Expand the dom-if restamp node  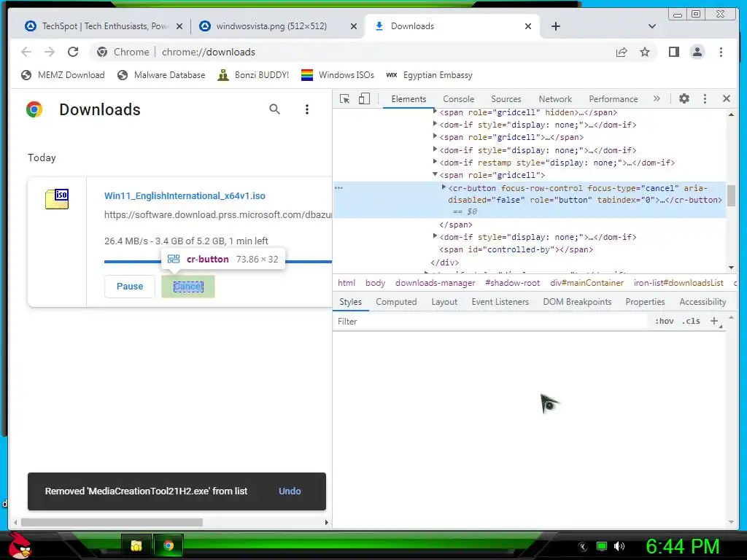point(435,163)
